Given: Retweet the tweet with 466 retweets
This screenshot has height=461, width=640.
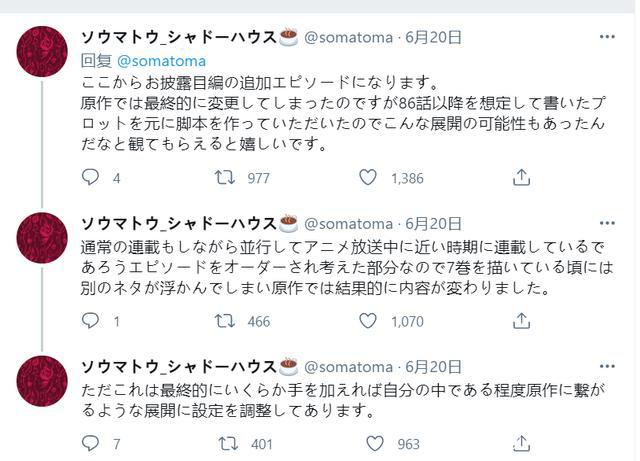Looking at the screenshot, I should [x=226, y=321].
